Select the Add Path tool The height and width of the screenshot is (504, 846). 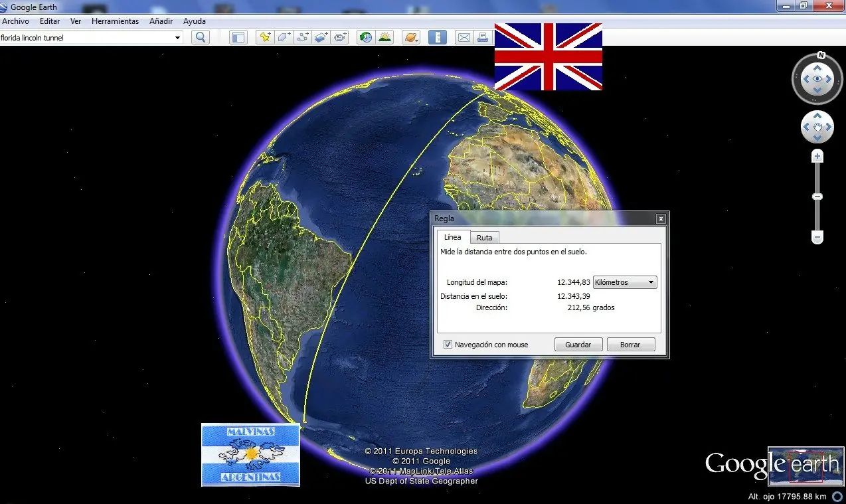click(x=303, y=38)
